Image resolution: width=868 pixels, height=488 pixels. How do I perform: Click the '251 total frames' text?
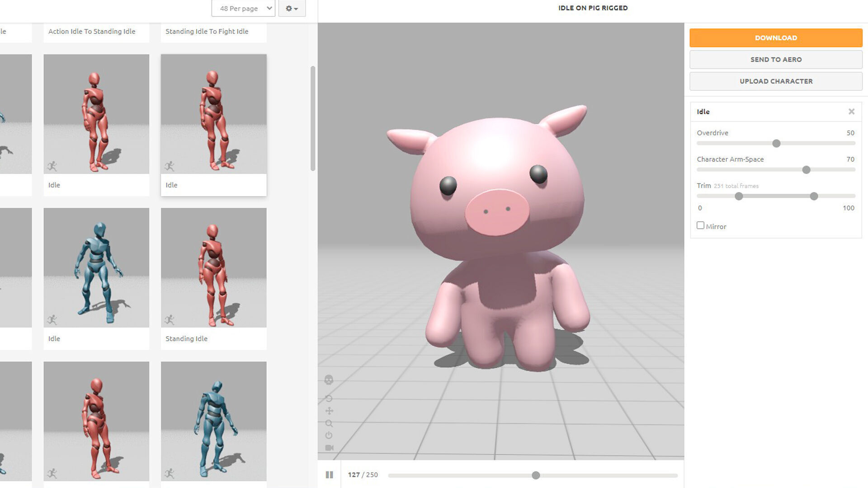pyautogui.click(x=736, y=186)
